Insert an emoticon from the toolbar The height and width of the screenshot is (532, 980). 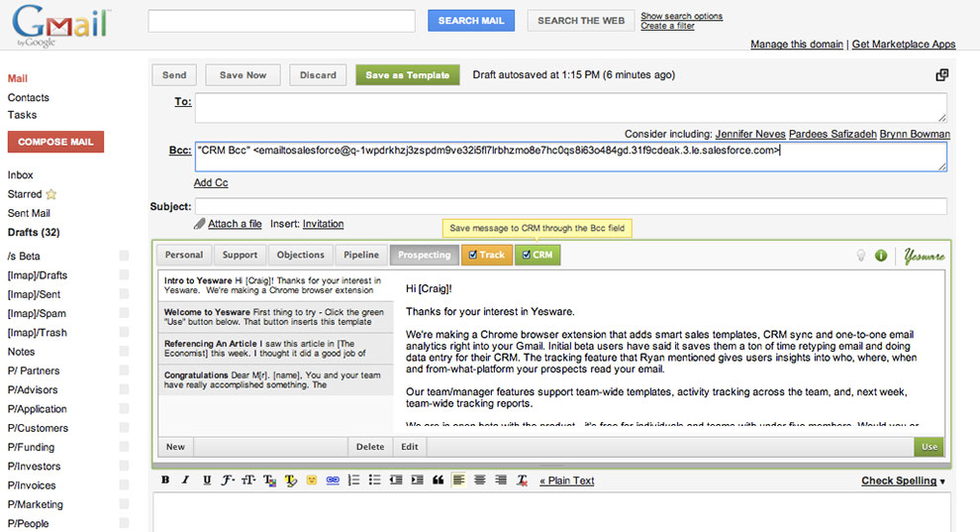[x=311, y=480]
